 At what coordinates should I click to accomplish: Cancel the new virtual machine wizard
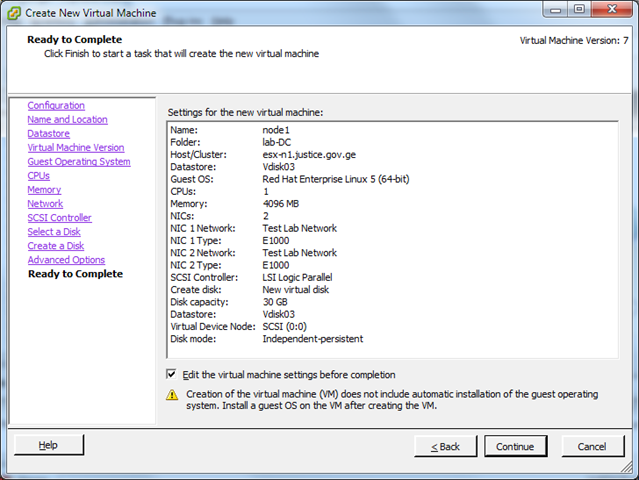(593, 446)
